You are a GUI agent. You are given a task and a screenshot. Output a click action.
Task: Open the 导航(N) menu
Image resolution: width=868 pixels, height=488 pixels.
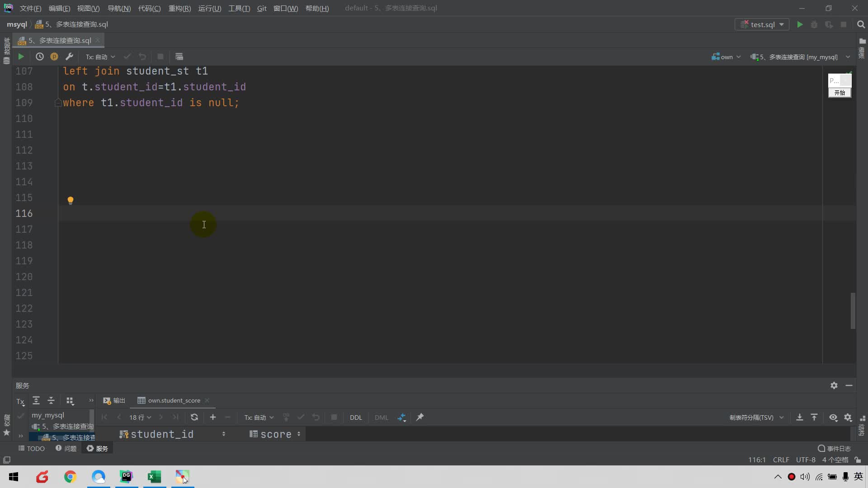point(119,8)
